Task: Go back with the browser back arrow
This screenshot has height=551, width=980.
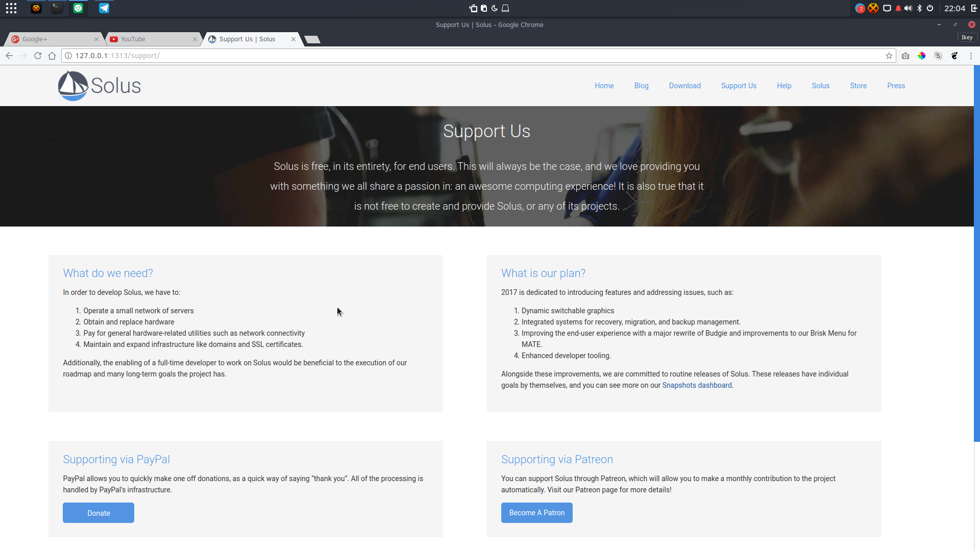Action: [x=9, y=56]
